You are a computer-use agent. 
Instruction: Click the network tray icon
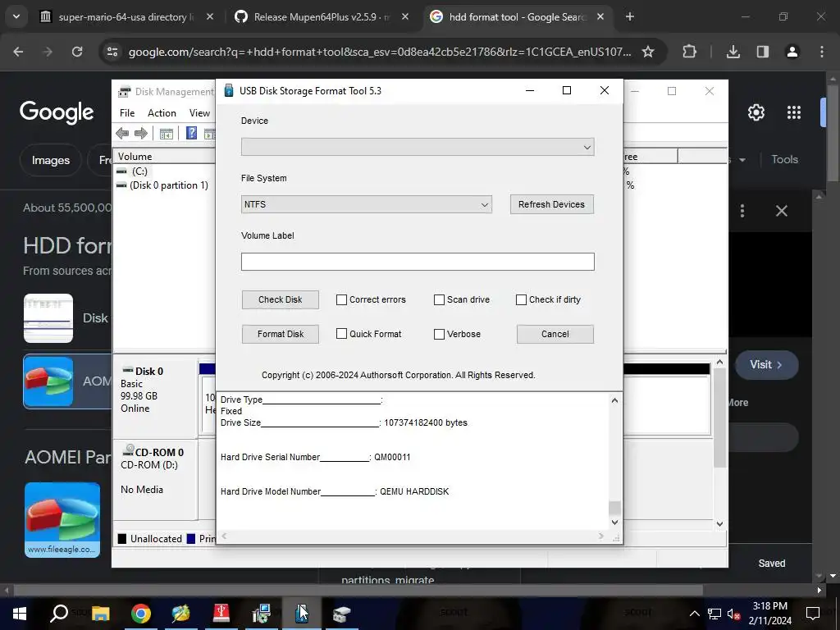point(714,614)
